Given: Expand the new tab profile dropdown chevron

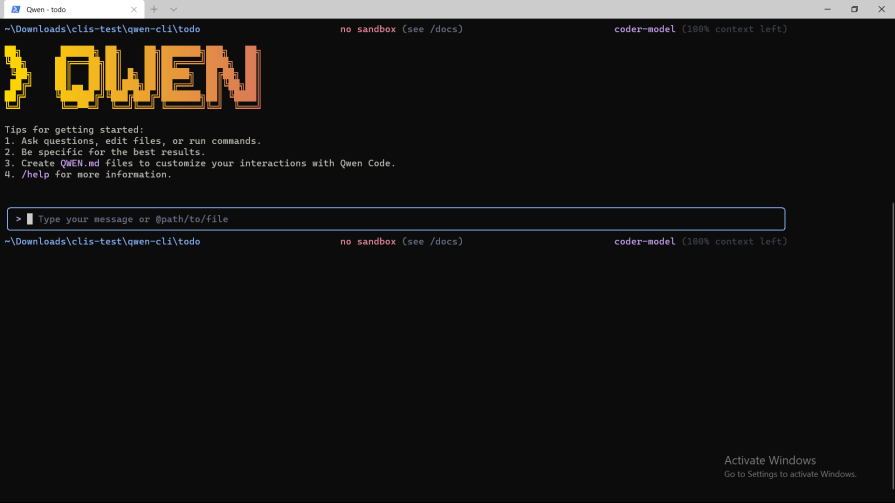Looking at the screenshot, I should click(x=173, y=9).
